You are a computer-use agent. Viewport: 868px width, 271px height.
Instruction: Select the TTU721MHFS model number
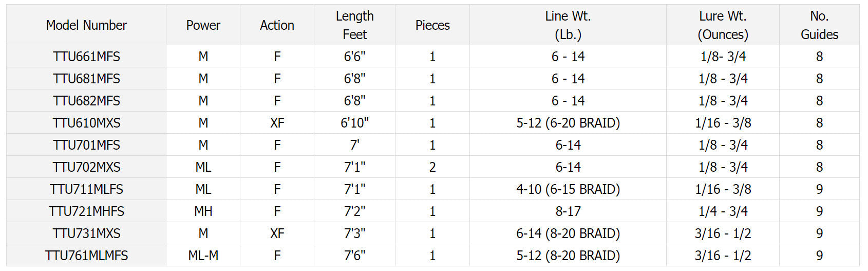pyautogui.click(x=86, y=211)
